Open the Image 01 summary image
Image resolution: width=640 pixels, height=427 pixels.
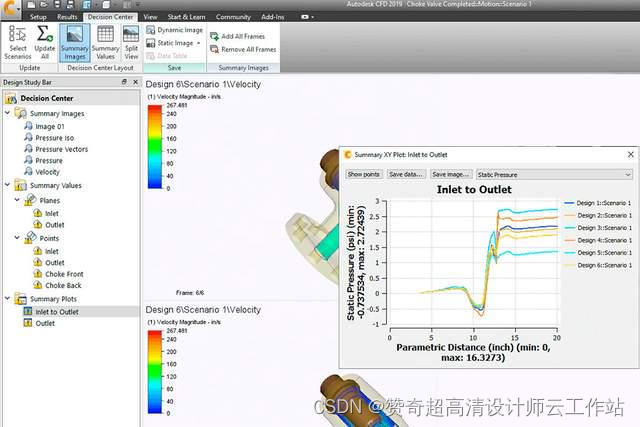(x=44, y=126)
